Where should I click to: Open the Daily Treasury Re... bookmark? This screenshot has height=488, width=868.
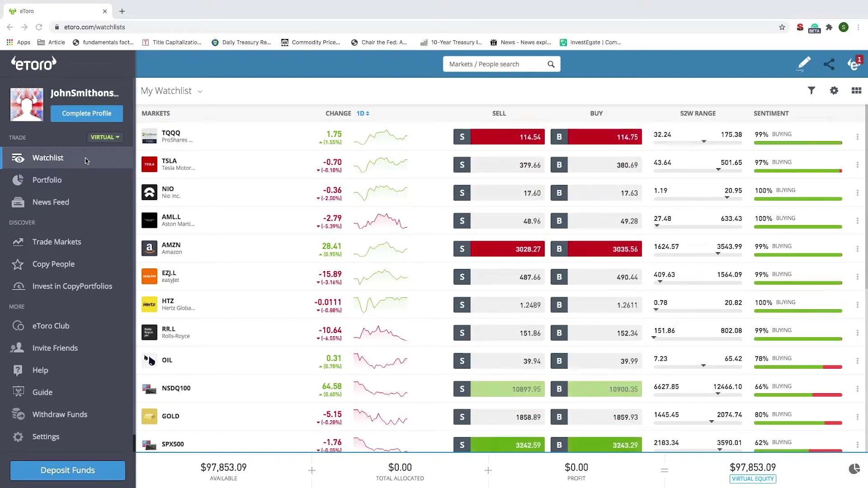tap(241, 42)
